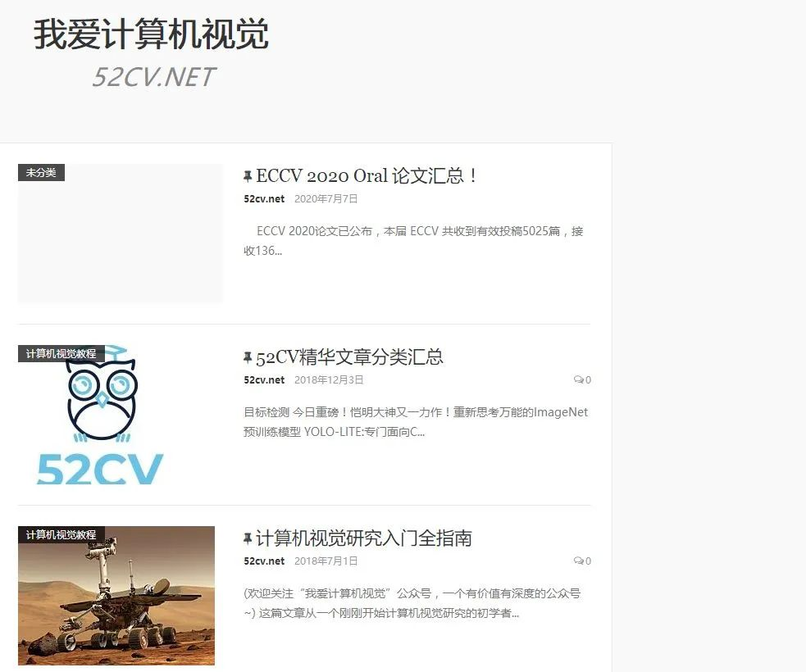Click the 未分类 category tag
The image size is (806, 672).
[x=41, y=173]
